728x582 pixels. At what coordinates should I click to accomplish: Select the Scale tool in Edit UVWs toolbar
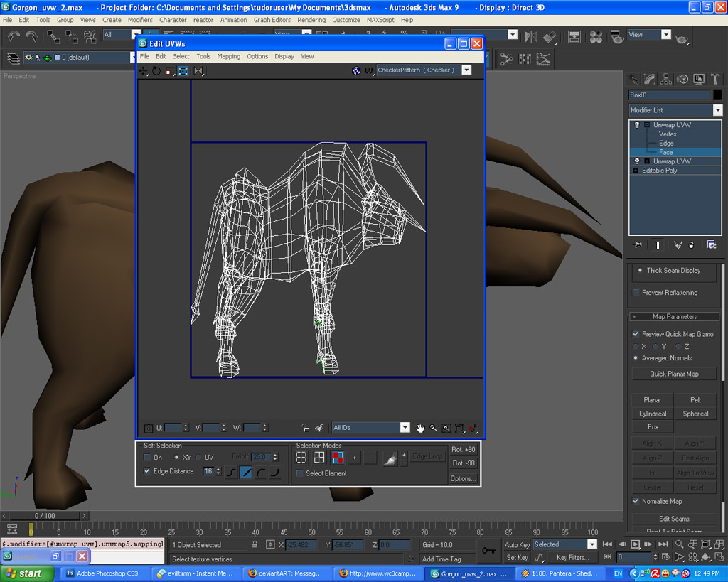click(169, 71)
